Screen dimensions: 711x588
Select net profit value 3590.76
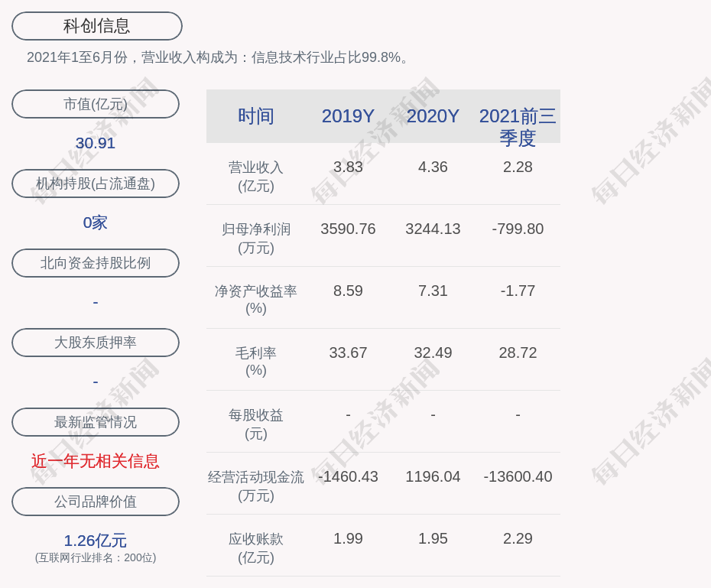[348, 229]
